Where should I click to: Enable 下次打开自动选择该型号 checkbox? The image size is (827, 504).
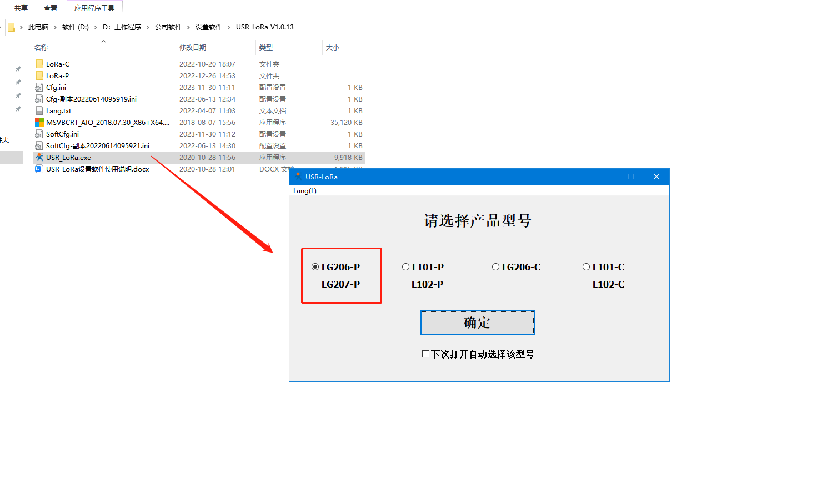click(x=425, y=354)
